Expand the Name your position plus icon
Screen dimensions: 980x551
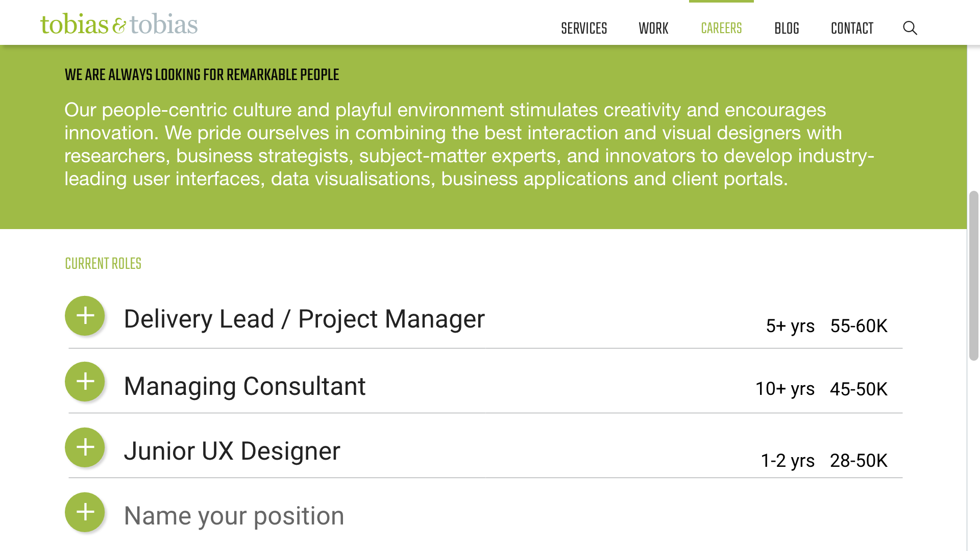[85, 512]
